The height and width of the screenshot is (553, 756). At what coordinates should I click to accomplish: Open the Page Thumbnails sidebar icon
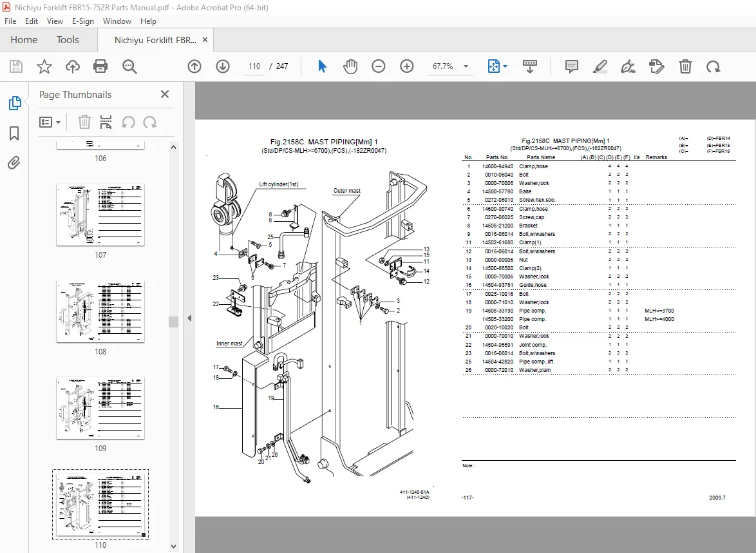tap(15, 102)
